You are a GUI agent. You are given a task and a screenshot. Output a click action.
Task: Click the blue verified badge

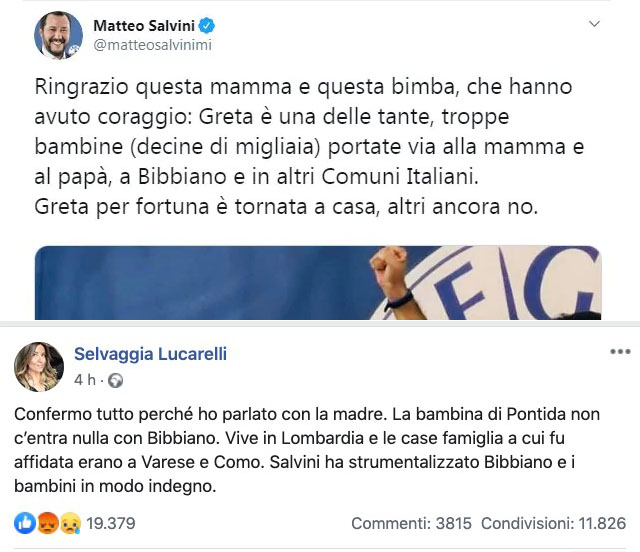tap(207, 25)
